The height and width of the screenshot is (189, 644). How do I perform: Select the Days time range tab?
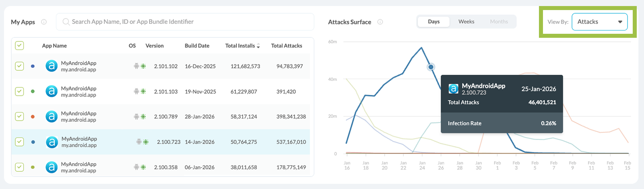(x=433, y=22)
